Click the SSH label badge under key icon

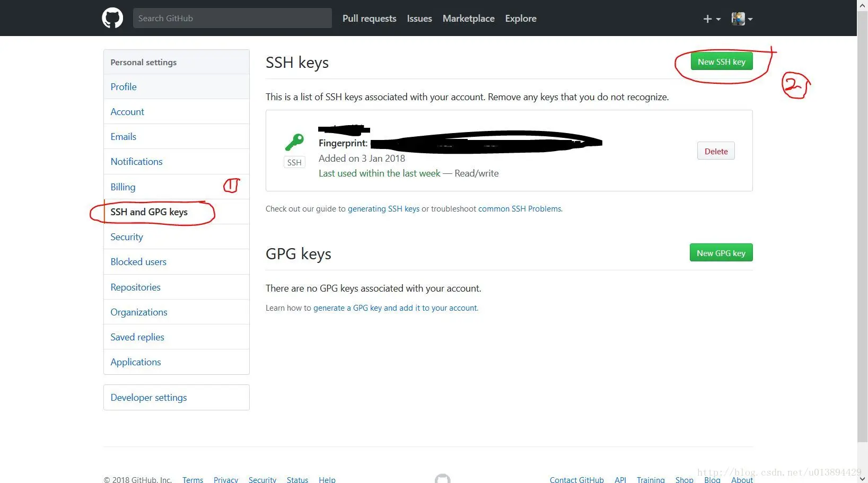pyautogui.click(x=294, y=162)
